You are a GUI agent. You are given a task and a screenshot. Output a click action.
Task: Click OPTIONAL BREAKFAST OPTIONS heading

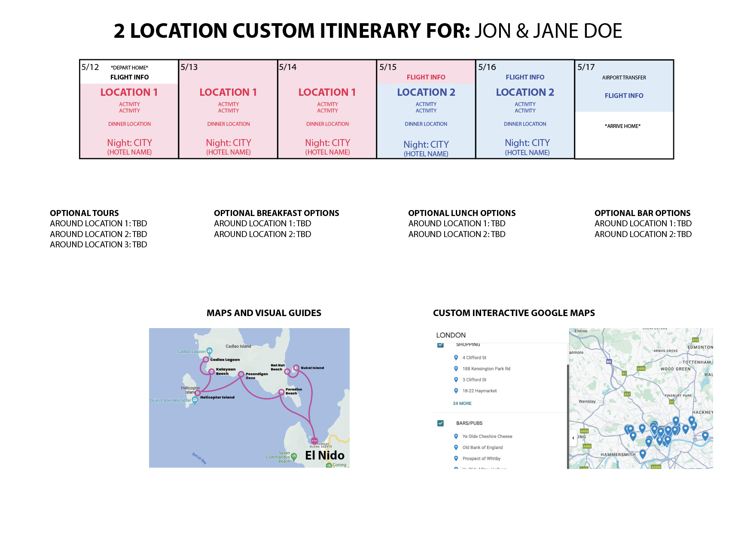coord(277,213)
